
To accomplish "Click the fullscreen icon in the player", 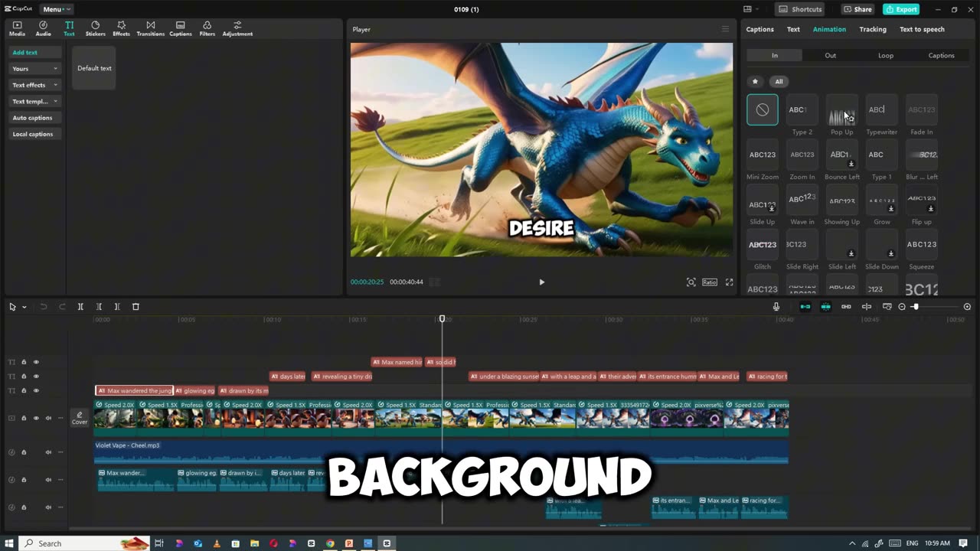I will pos(729,282).
